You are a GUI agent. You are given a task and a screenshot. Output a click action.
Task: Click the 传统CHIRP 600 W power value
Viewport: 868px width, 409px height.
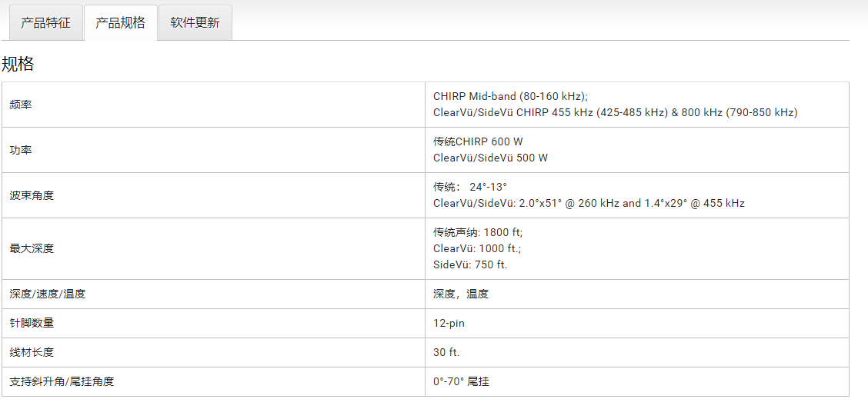pos(478,142)
